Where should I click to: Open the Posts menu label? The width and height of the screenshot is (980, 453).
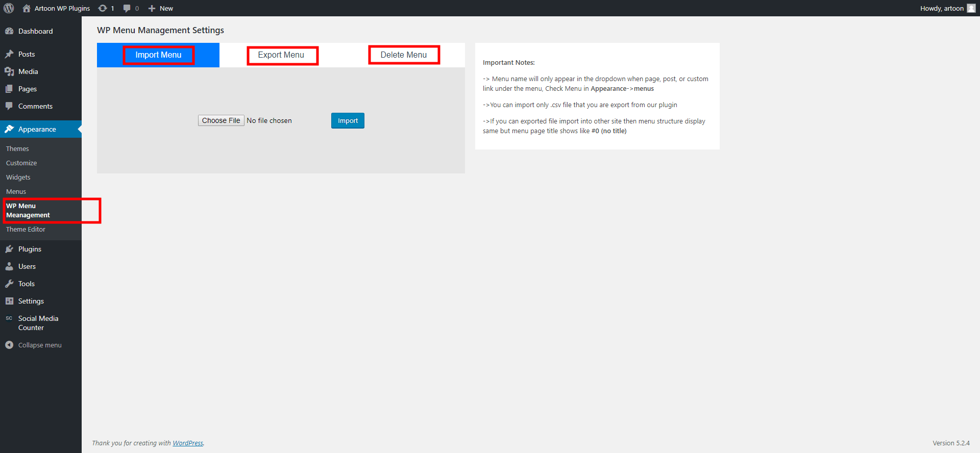click(x=27, y=54)
